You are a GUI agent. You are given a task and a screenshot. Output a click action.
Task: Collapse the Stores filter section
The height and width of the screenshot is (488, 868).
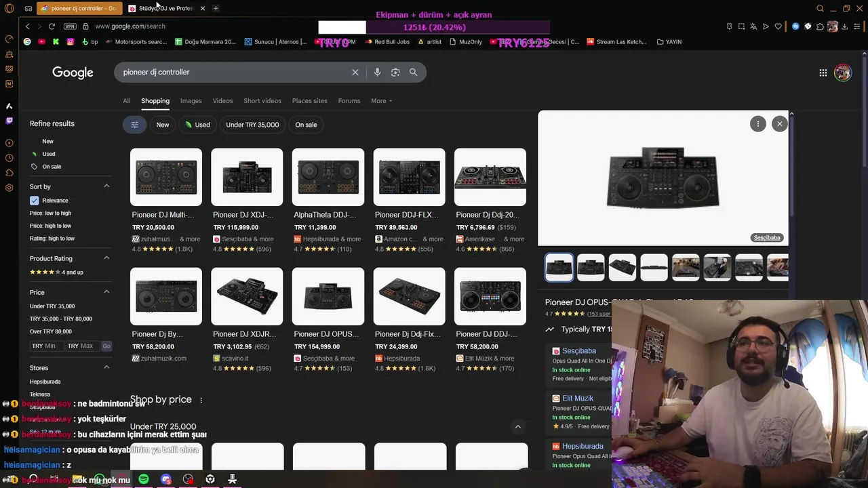click(106, 367)
